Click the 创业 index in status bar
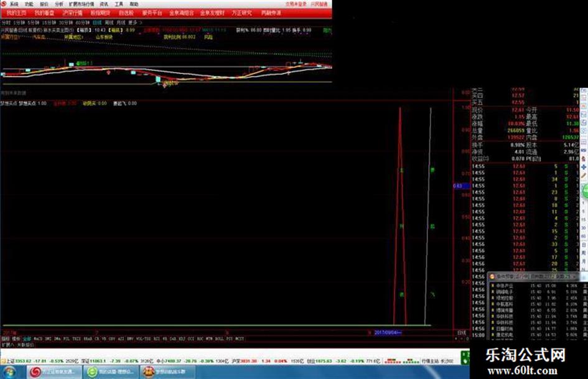 click(x=343, y=361)
